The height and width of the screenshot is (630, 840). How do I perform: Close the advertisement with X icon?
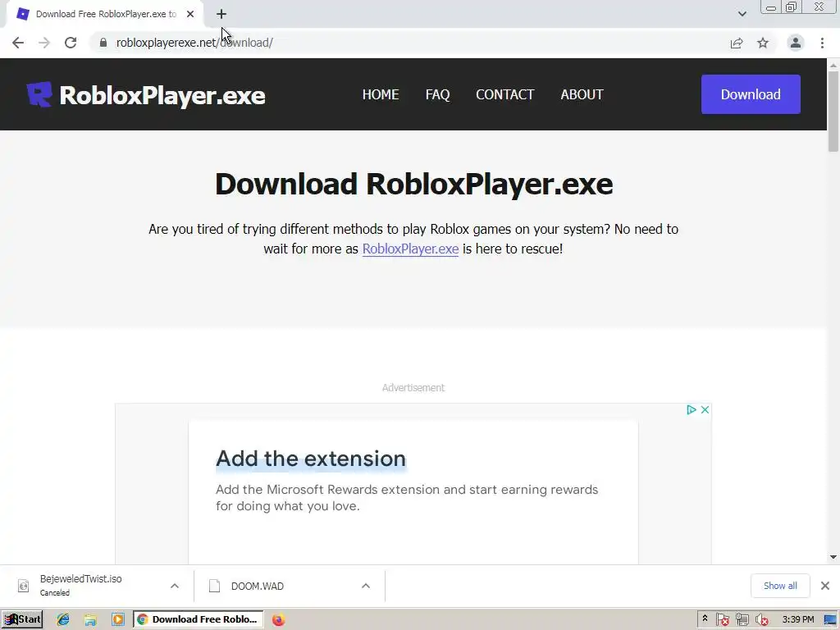tap(705, 410)
